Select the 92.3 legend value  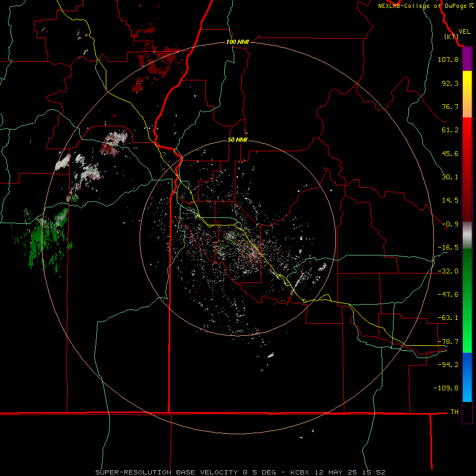pos(450,83)
